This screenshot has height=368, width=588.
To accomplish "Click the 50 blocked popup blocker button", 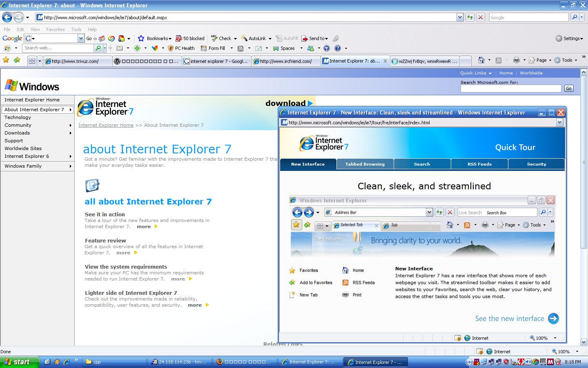I will tap(190, 38).
